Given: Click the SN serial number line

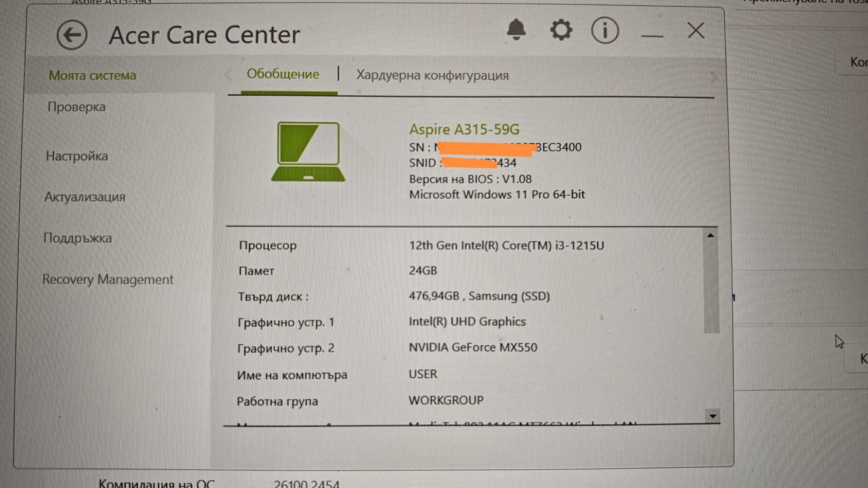Looking at the screenshot, I should tap(495, 147).
